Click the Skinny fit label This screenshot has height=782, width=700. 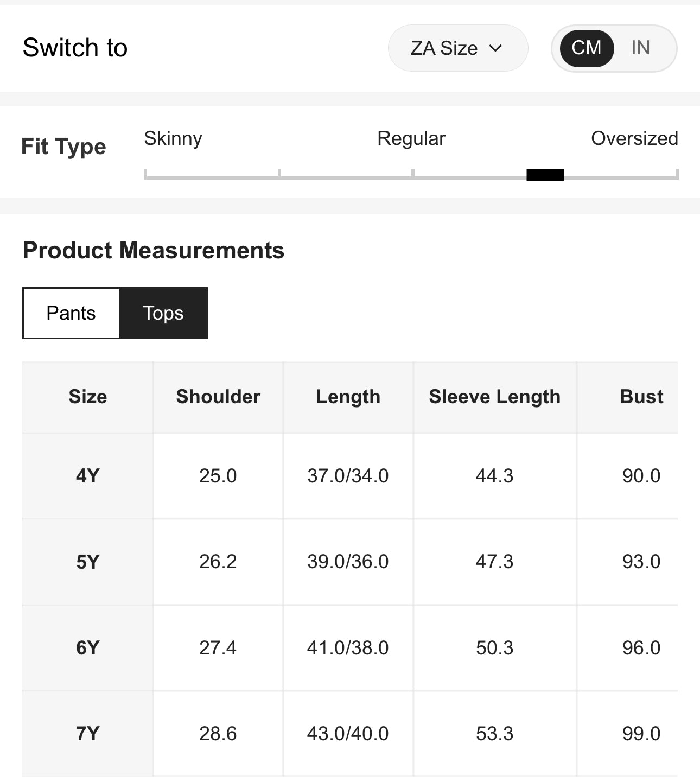click(173, 138)
